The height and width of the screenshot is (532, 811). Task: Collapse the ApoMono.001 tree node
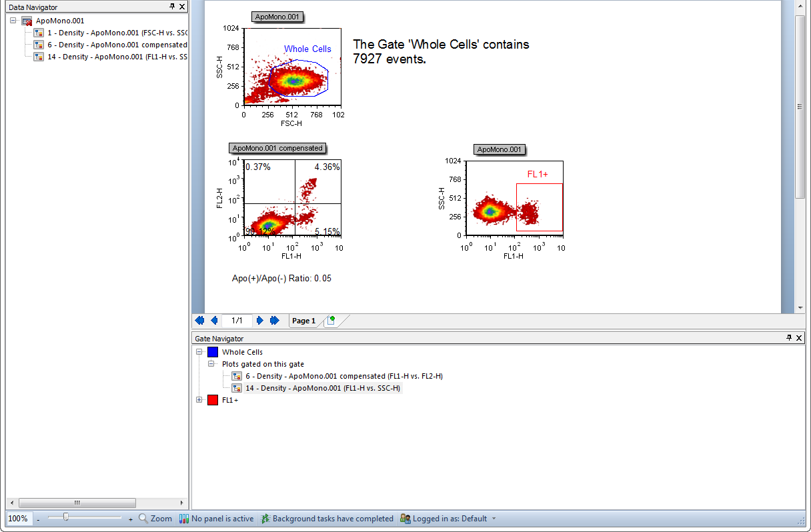pyautogui.click(x=13, y=21)
